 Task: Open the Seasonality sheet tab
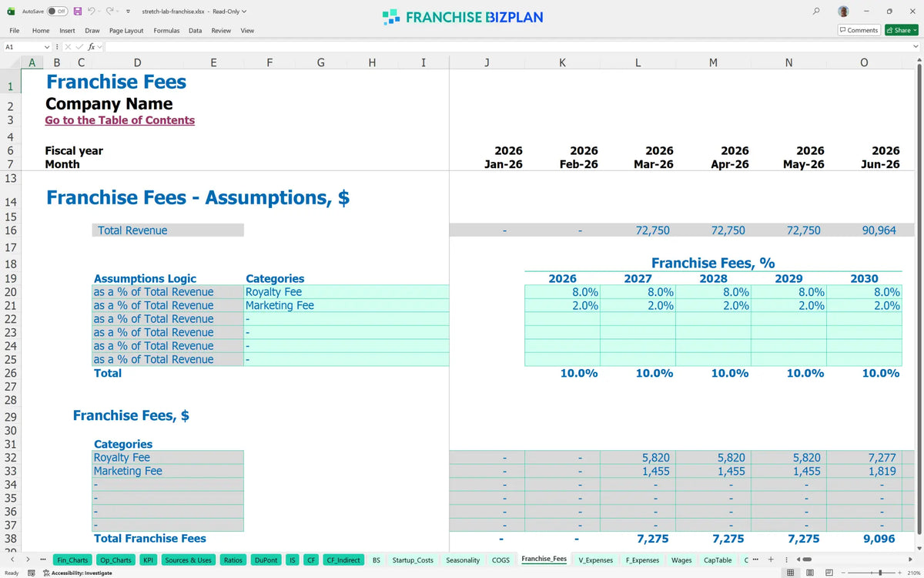(463, 560)
